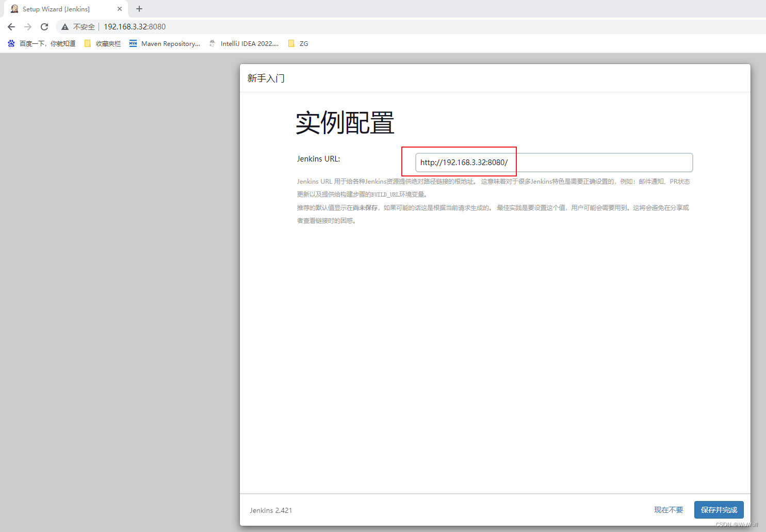Click the Baidu paw bookmark icon
Screen dimensions: 766x532
click(11, 44)
